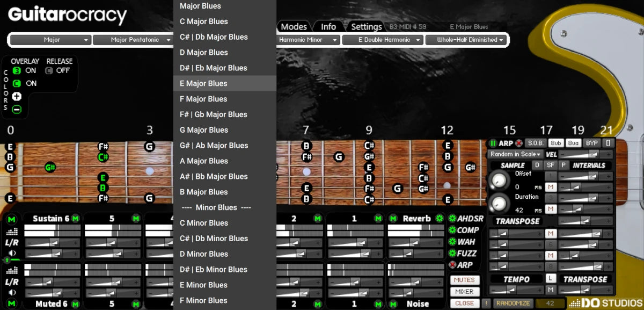Toggle the Muted row master green M
This screenshot has width=644, height=310.
(11, 304)
